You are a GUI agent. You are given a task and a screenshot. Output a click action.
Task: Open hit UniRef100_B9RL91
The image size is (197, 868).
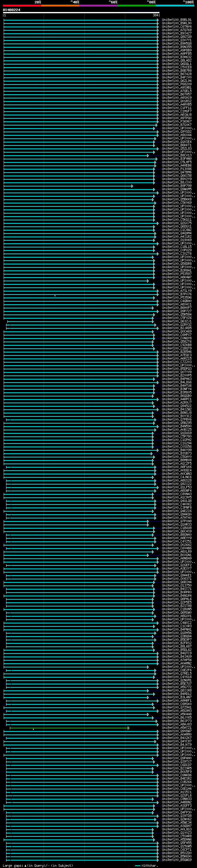(x=177, y=20)
